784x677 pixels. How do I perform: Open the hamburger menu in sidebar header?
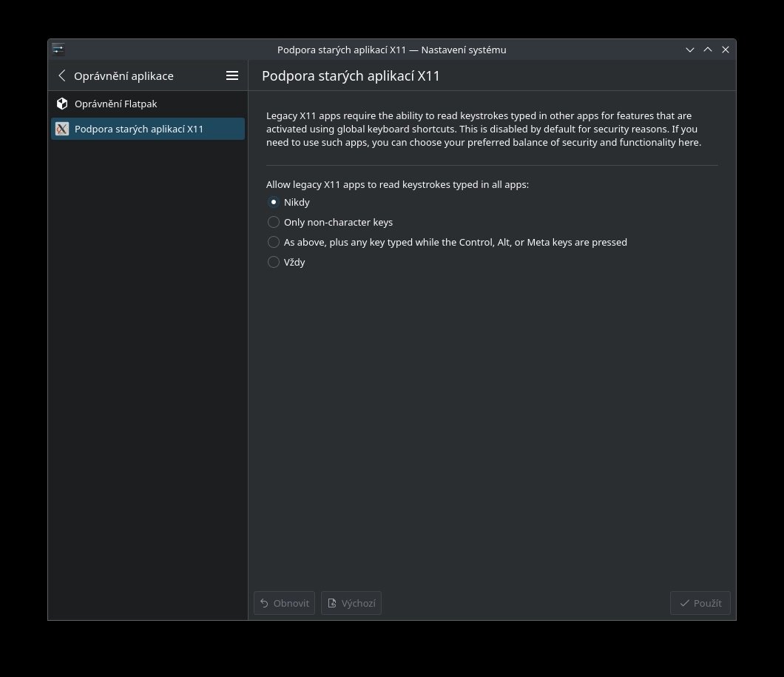232,75
